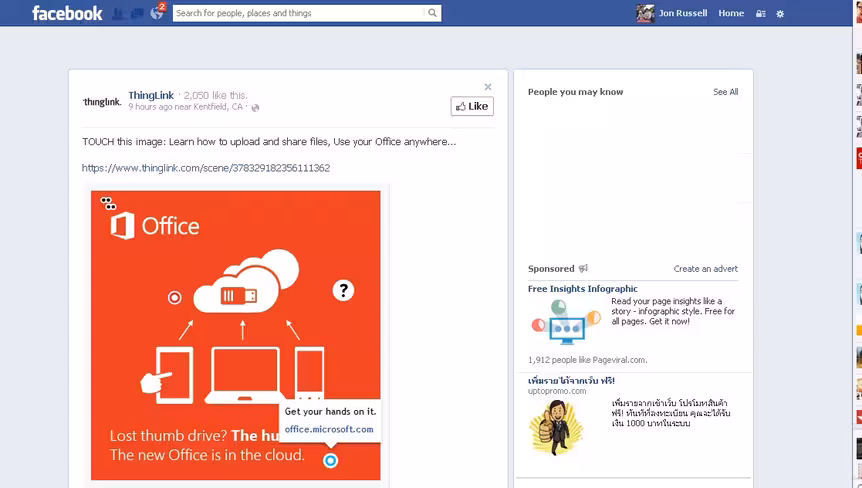Click the thumbs-up businessman ad image
Image resolution: width=862 pixels, height=488 pixels.
[x=556, y=427]
